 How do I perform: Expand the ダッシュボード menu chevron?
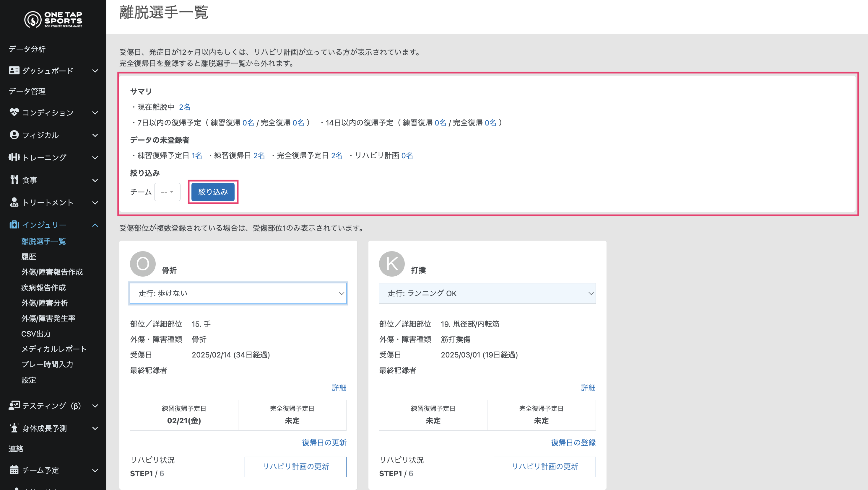[95, 71]
